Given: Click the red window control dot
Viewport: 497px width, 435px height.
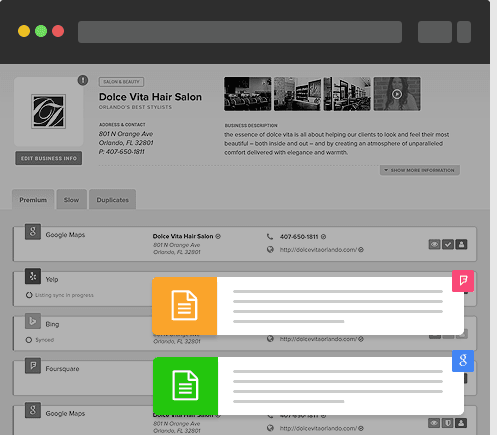Looking at the screenshot, I should click(58, 31).
